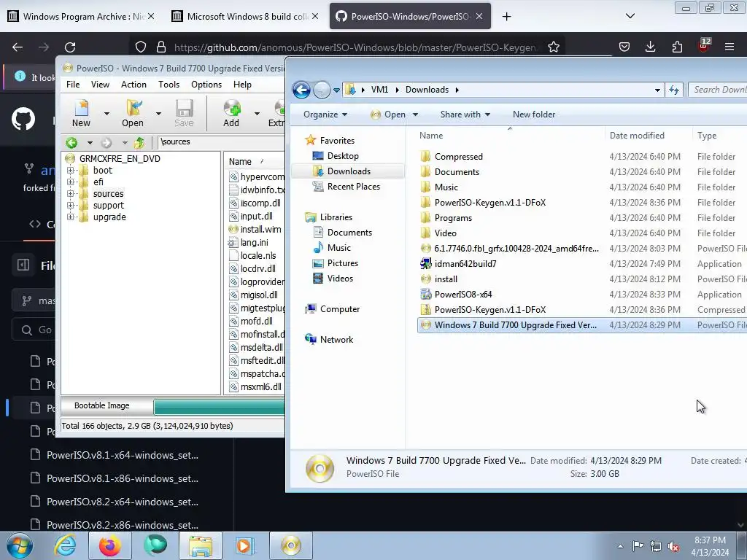The image size is (747, 560).
Task: Click the muted volume tray icon
Action: [x=673, y=545]
